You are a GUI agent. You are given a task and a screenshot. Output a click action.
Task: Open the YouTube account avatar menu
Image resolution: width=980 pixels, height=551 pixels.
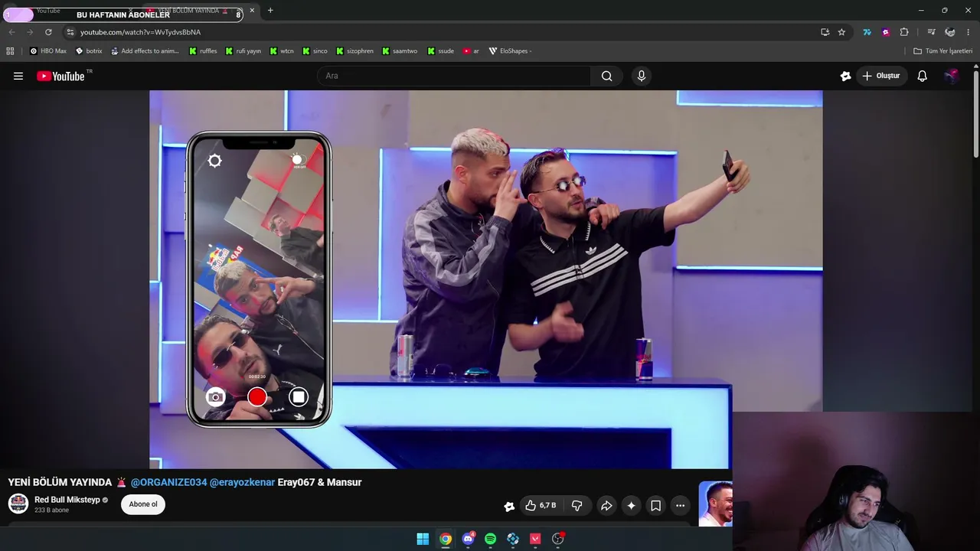click(951, 76)
